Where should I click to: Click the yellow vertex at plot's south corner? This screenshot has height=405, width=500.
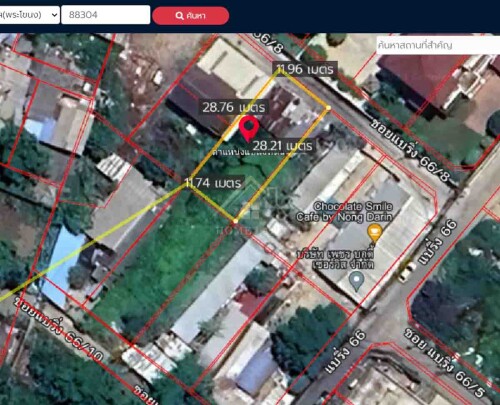point(235,221)
